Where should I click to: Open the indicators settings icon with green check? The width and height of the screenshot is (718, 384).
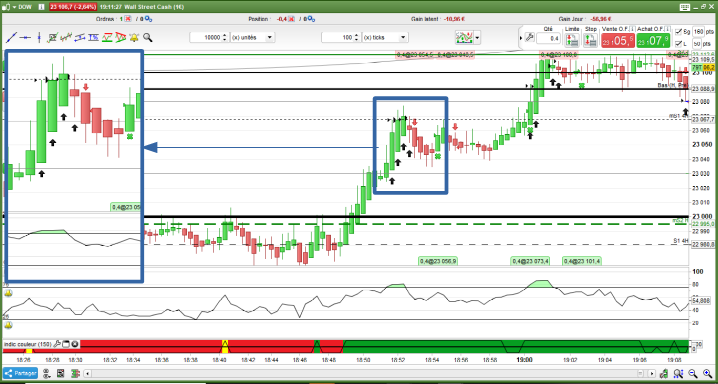click(x=52, y=38)
